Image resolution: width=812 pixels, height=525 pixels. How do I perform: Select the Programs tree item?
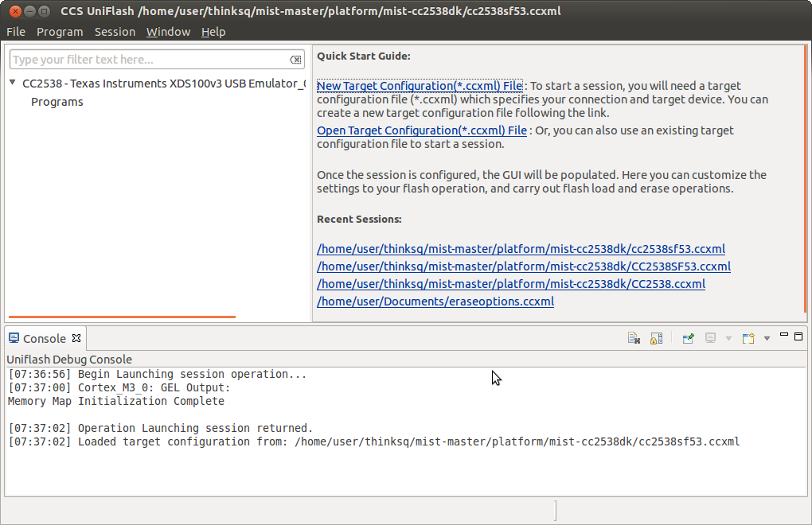(x=57, y=102)
